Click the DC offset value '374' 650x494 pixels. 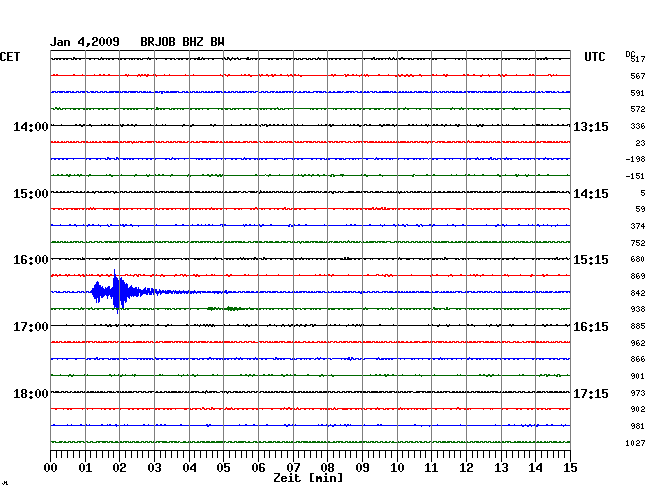[x=638, y=226]
